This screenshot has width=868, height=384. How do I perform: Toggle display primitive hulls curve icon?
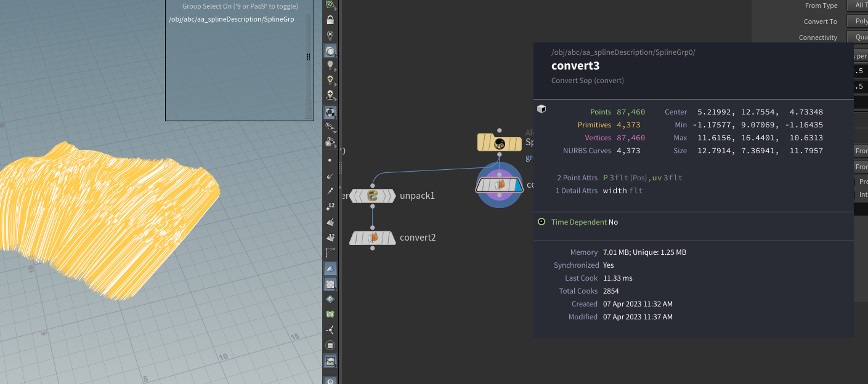330,253
